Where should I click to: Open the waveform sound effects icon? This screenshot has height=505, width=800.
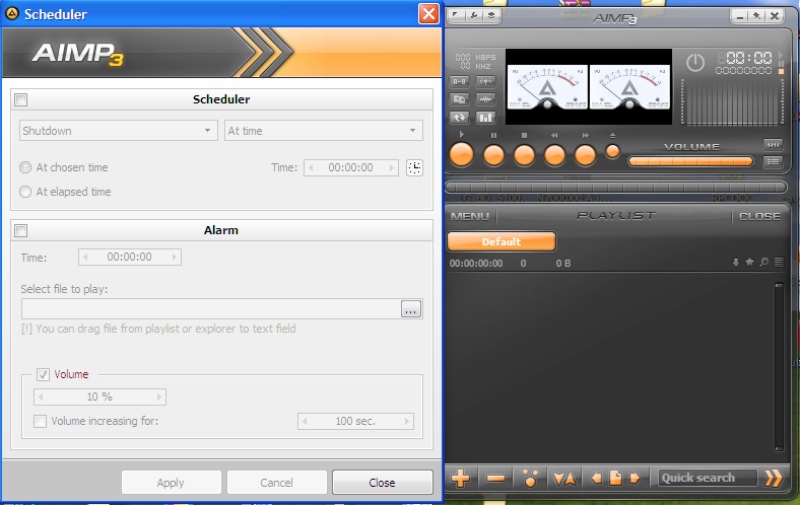[x=485, y=99]
